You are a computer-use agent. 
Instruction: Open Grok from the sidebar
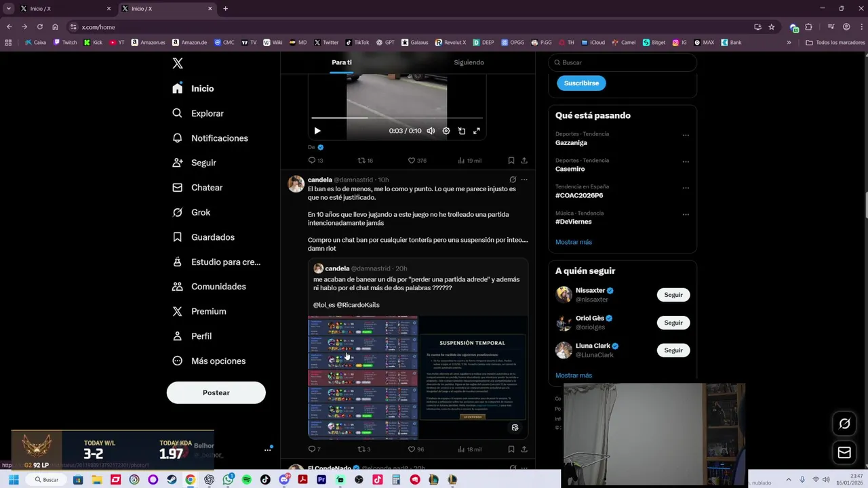point(191,212)
